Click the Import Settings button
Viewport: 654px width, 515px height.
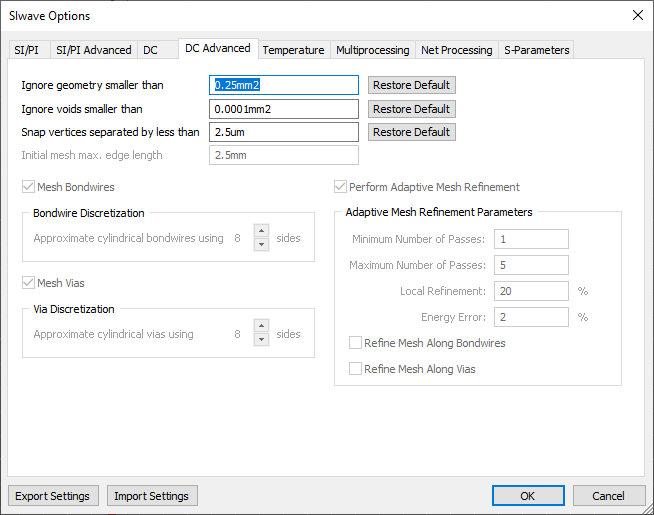152,496
